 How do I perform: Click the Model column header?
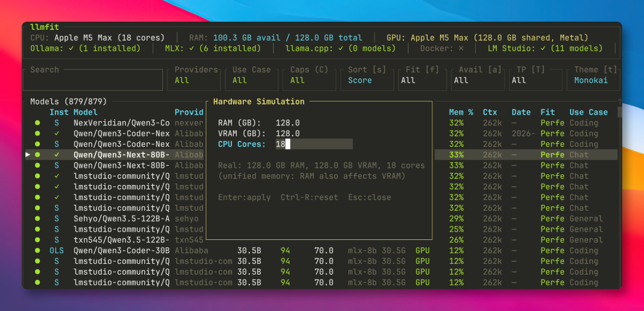(x=85, y=112)
